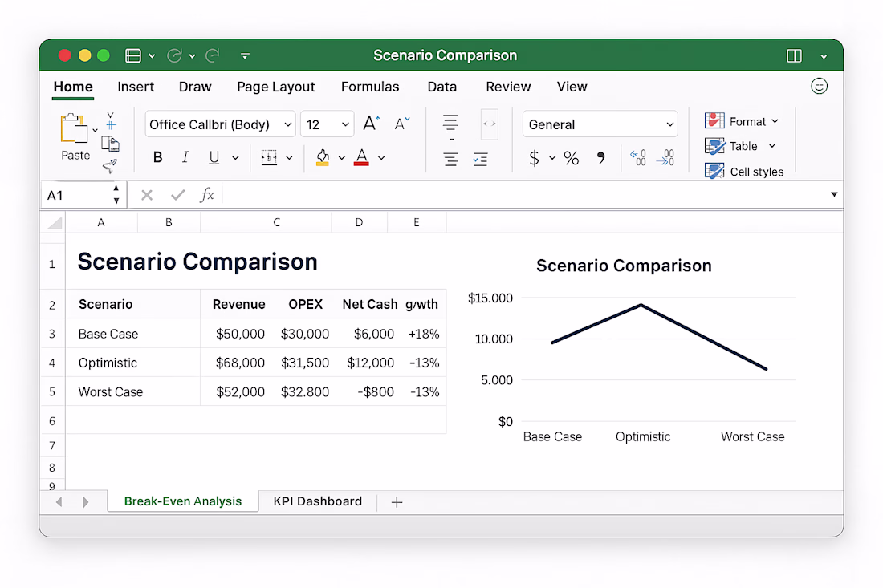Open the Formulas ribbon tab
This screenshot has height=588, width=883.
point(370,87)
